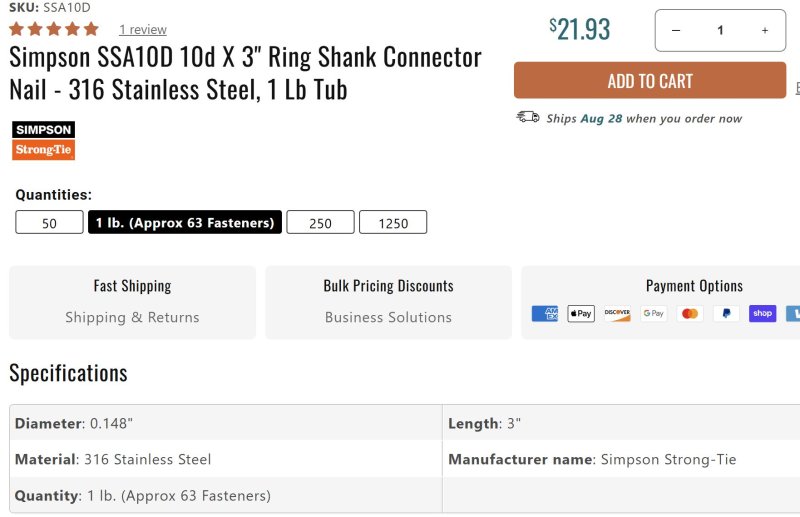
Task: Click the Simpson Strong-Tie brand logo
Action: tap(43, 141)
